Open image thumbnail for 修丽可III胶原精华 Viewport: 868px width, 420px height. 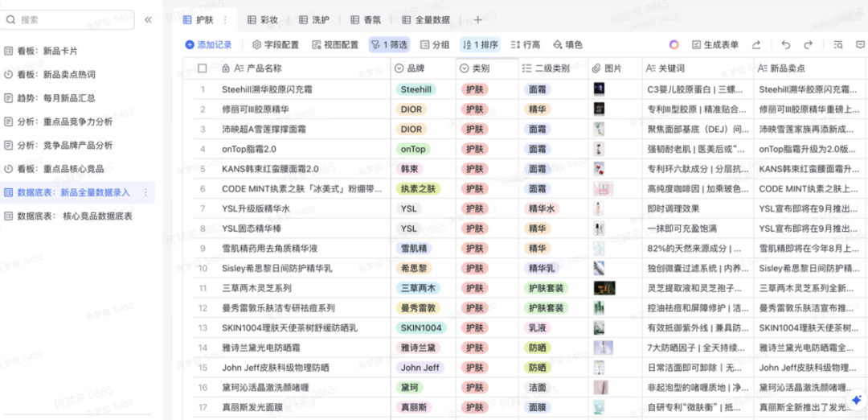(x=599, y=109)
